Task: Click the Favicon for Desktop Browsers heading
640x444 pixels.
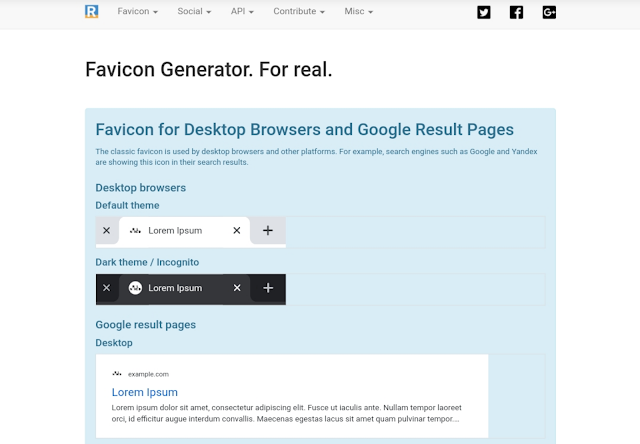Action: click(x=304, y=130)
